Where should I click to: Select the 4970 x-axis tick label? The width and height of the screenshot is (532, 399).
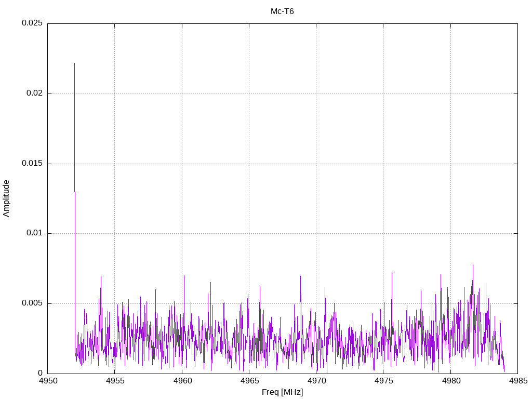pos(316,381)
